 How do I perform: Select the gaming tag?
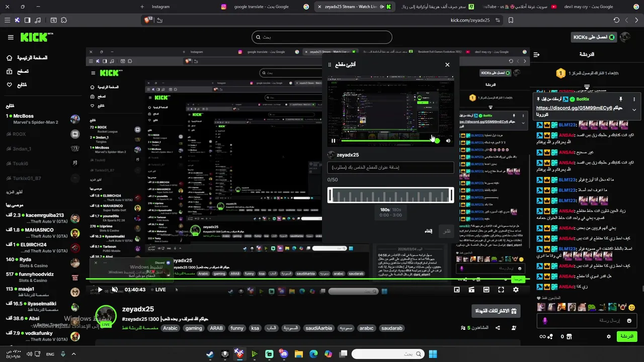coord(194,328)
